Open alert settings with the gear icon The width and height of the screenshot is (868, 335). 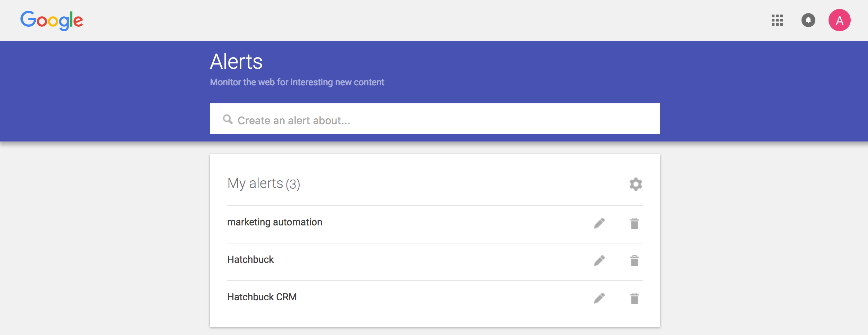click(x=636, y=184)
